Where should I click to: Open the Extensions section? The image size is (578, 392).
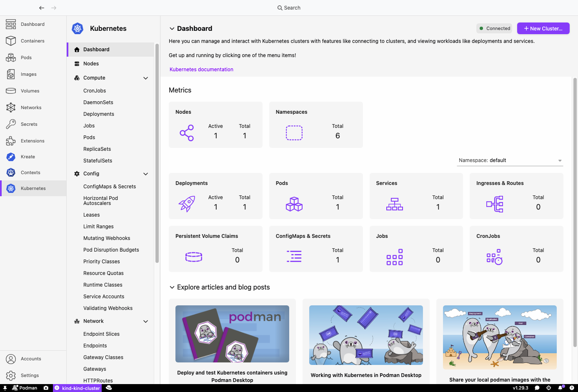[x=33, y=141]
